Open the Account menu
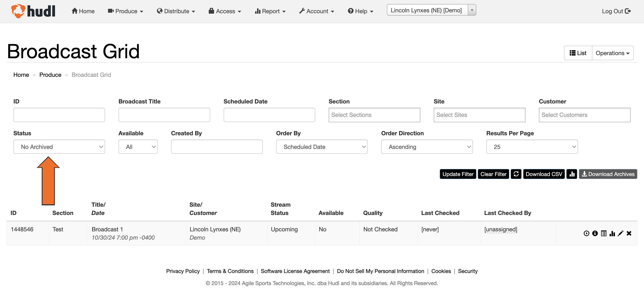 317,11
